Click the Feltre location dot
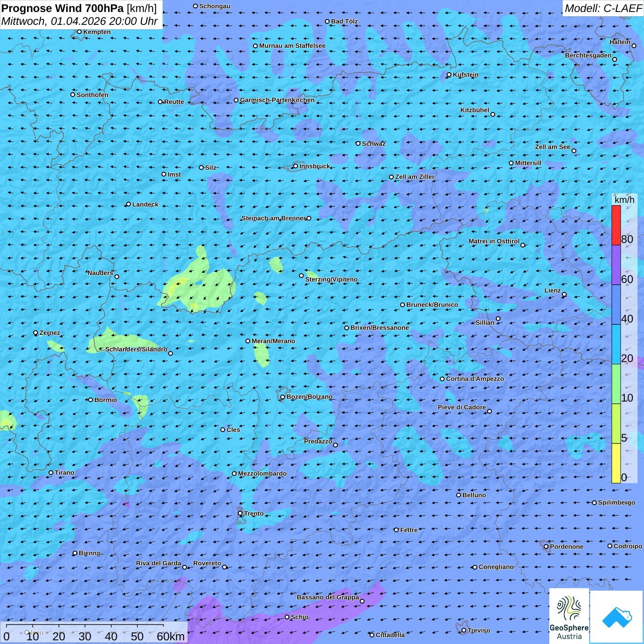The image size is (644, 644). coord(396,530)
